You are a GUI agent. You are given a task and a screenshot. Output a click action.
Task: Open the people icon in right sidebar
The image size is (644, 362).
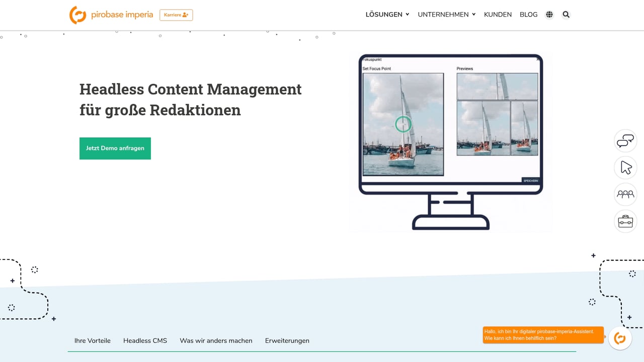625,194
